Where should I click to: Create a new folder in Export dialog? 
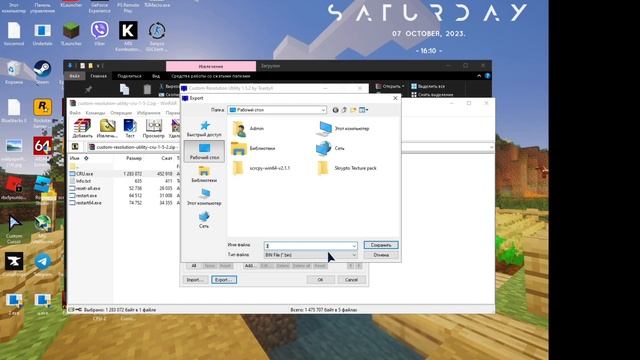[x=353, y=110]
